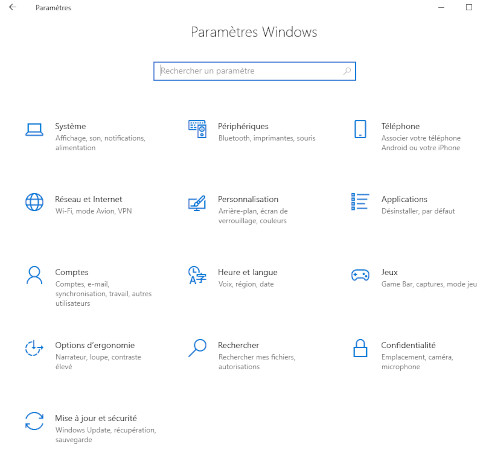Open the Périphériques keyboard and speaker icon
This screenshot has width=492, height=450.
pyautogui.click(x=197, y=129)
